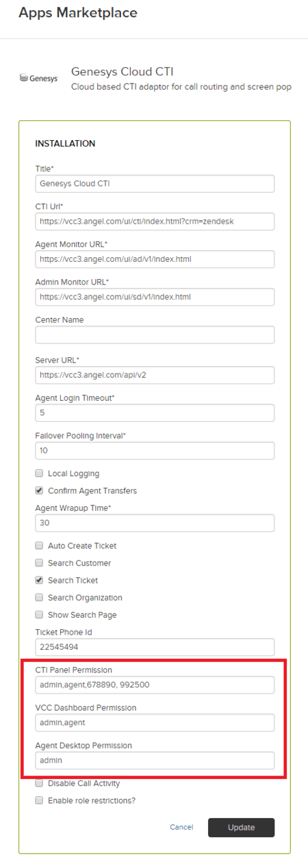Tick the Auto Create Ticket checkbox
This screenshot has height=868, width=308.
pyautogui.click(x=39, y=546)
